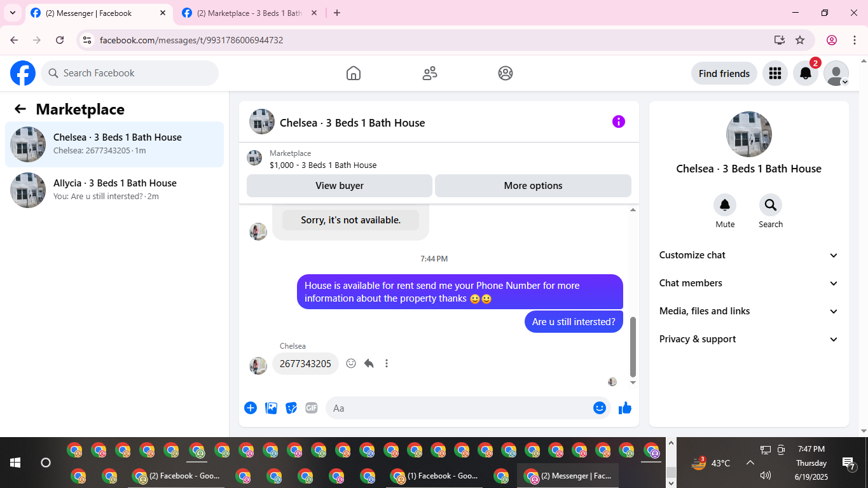
Task: Open the Windows Cortana search circle
Action: point(46,463)
